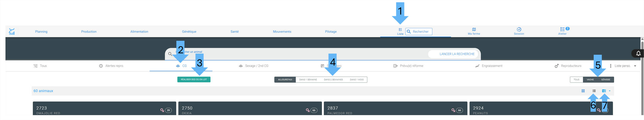Click the Rechercher search box
The width and height of the screenshot is (644, 120).
pyautogui.click(x=419, y=32)
